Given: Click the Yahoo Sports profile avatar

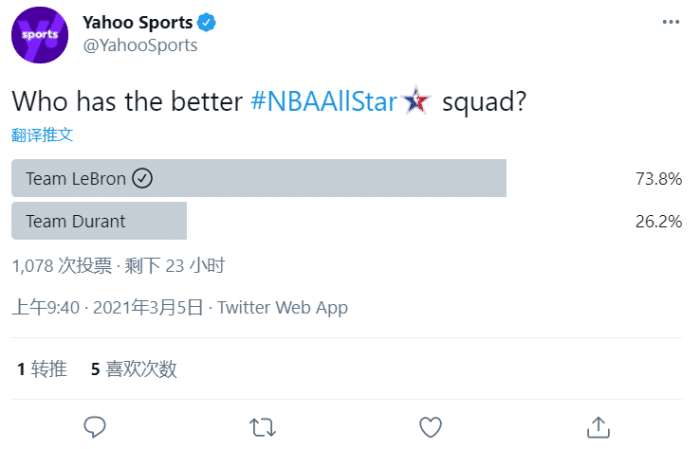Looking at the screenshot, I should point(40,34).
